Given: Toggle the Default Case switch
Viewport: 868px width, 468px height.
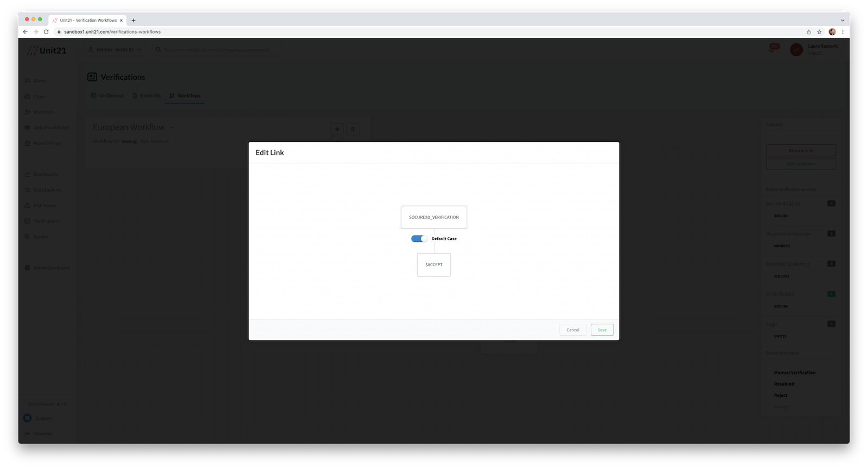Looking at the screenshot, I should pyautogui.click(x=419, y=239).
